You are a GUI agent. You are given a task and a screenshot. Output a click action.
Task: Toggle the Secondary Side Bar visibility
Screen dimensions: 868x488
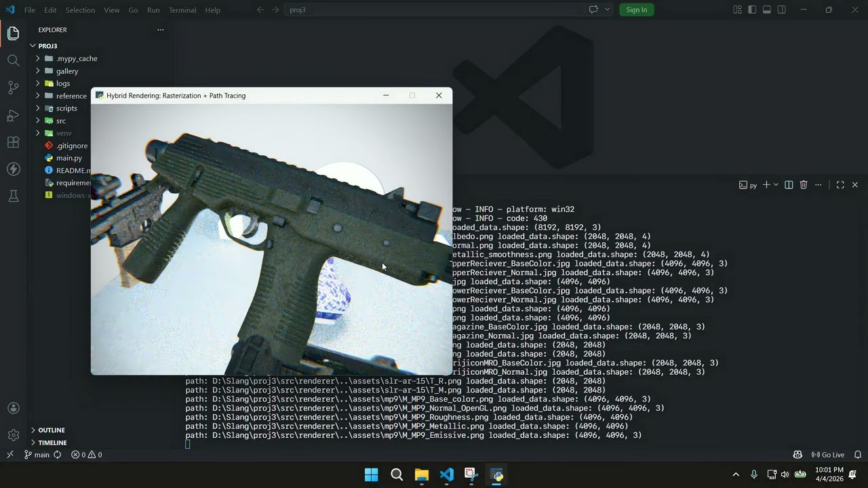782,9
